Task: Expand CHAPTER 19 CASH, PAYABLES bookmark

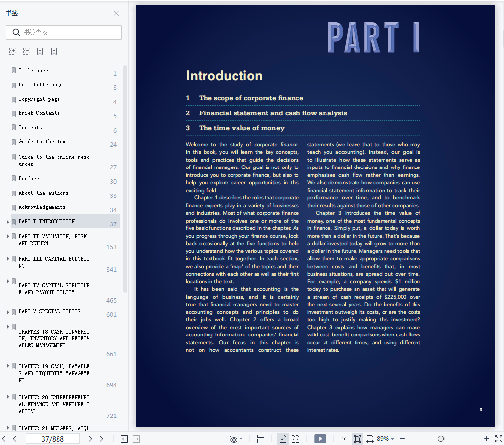Action: tap(8, 366)
